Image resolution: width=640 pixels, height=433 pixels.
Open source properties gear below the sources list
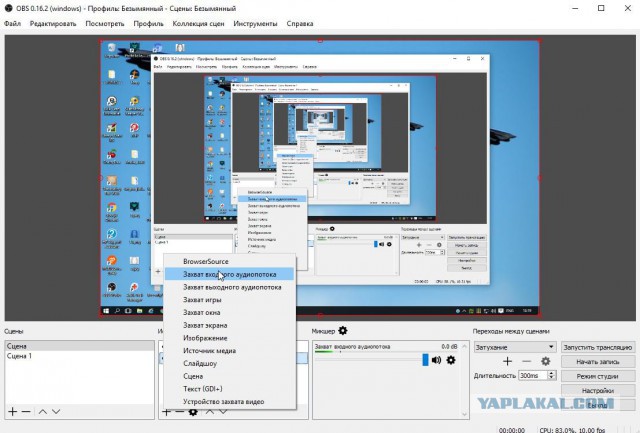193,412
